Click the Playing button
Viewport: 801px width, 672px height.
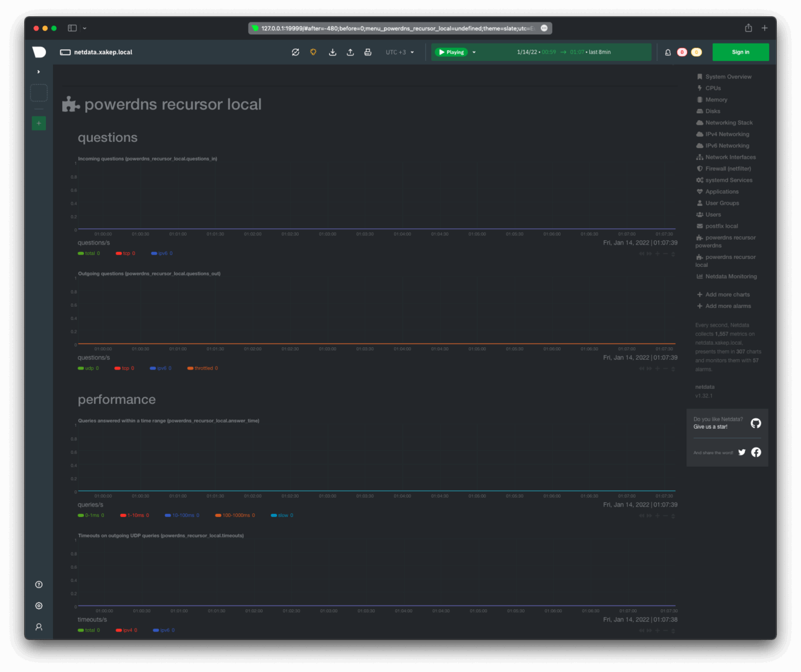coord(451,52)
